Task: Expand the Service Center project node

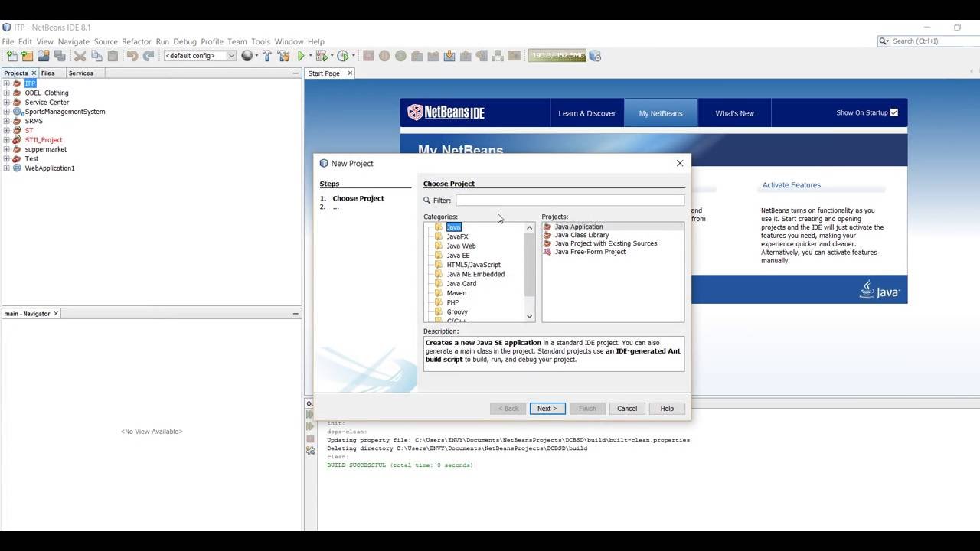Action: [7, 102]
